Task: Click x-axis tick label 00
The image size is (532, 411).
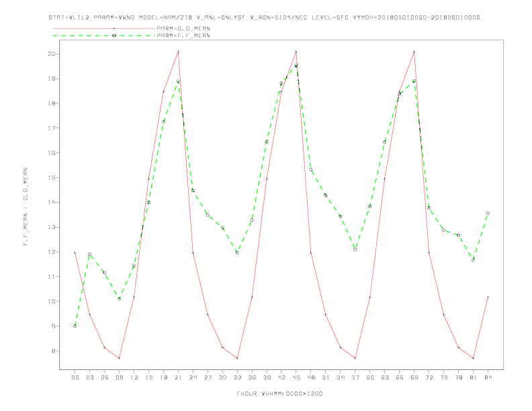Action: (x=75, y=377)
